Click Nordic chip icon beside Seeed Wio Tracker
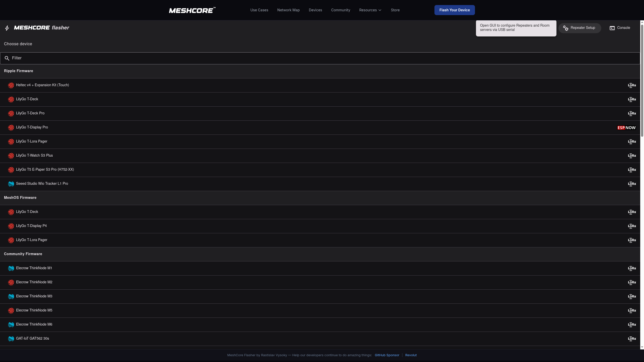The height and width of the screenshot is (362, 644). pos(11,184)
